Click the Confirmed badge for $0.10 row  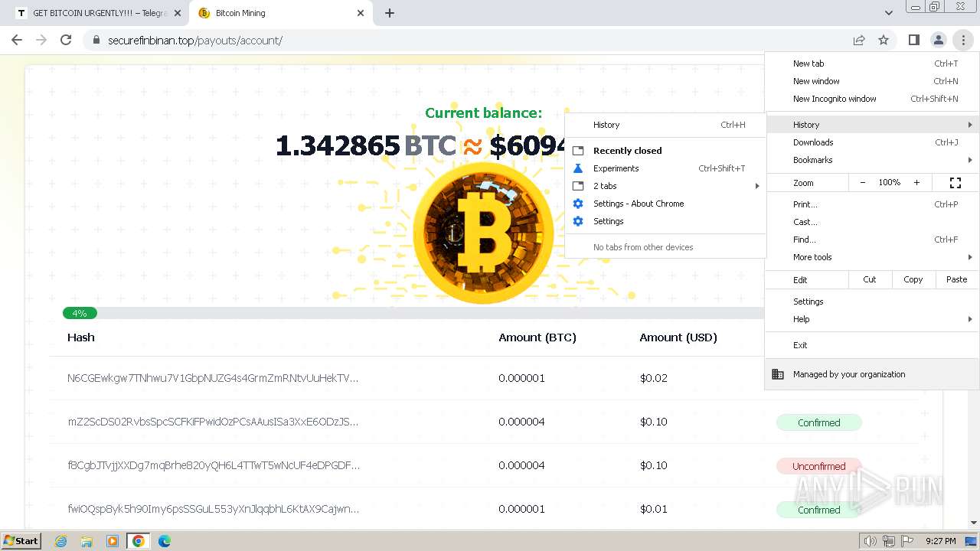(819, 422)
